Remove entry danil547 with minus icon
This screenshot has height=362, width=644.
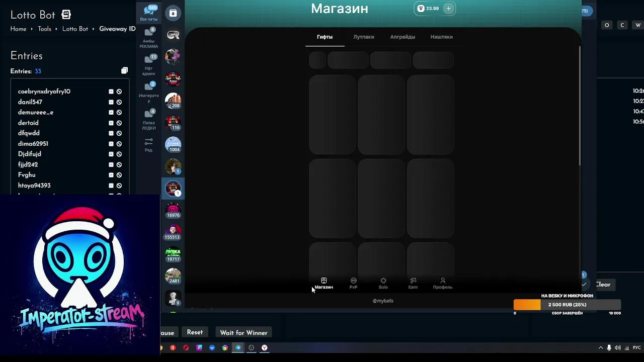coord(111,102)
